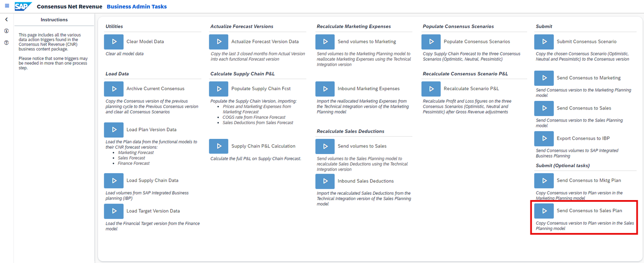The height and width of the screenshot is (263, 644).
Task: Click the Send volumes to Sales label
Action: click(x=362, y=146)
